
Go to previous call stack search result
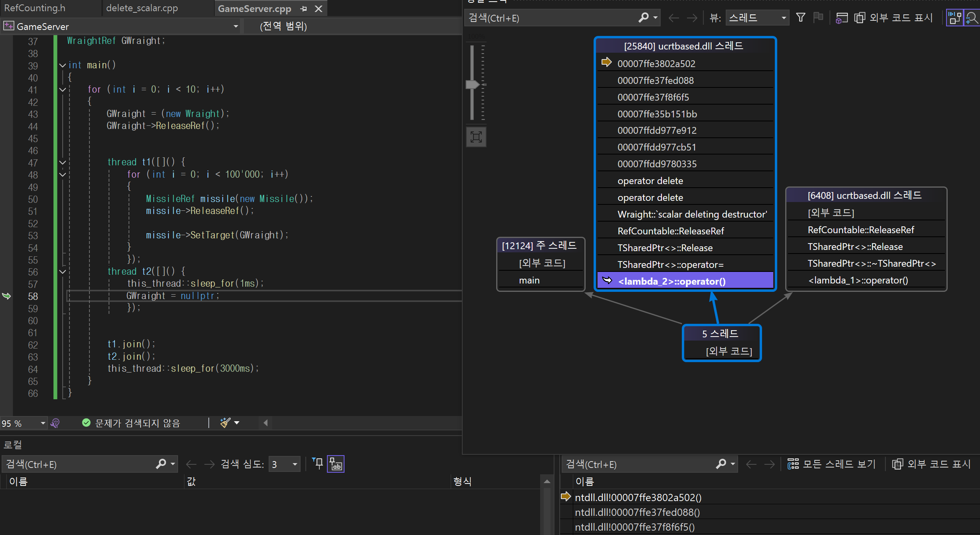tap(751, 464)
